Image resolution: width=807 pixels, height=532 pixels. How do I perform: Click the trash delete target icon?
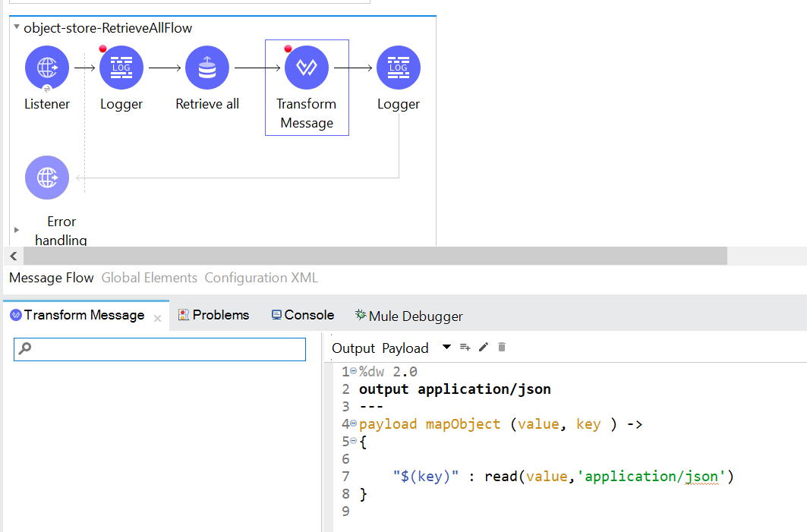[502, 348]
